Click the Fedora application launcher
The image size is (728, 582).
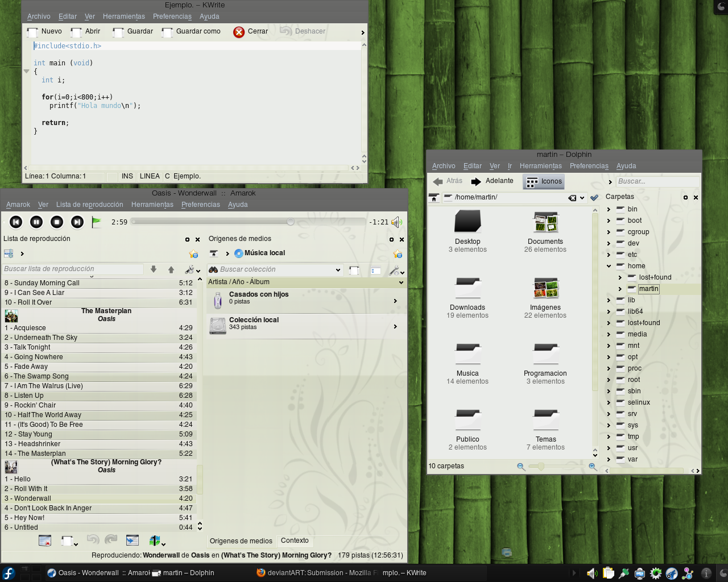9,573
